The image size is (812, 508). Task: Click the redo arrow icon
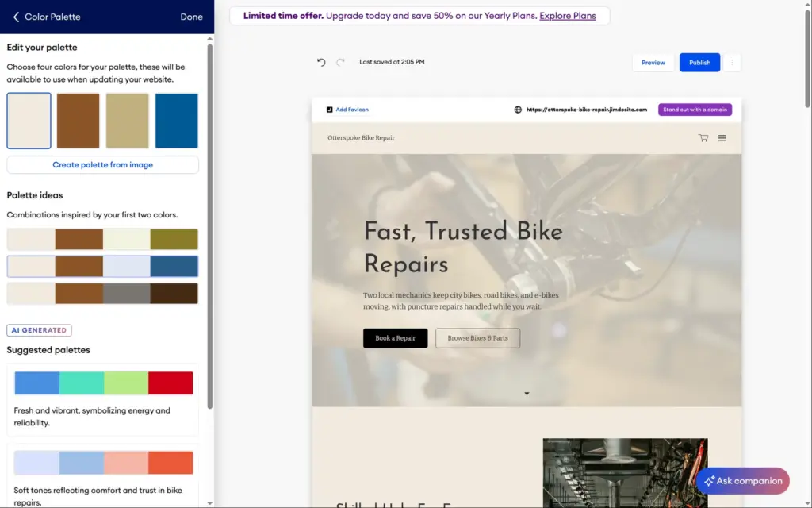click(340, 62)
